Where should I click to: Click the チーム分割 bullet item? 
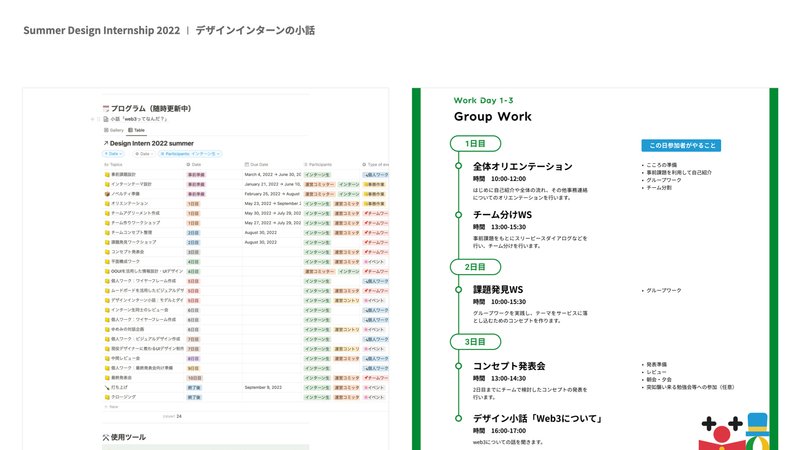[657, 188]
